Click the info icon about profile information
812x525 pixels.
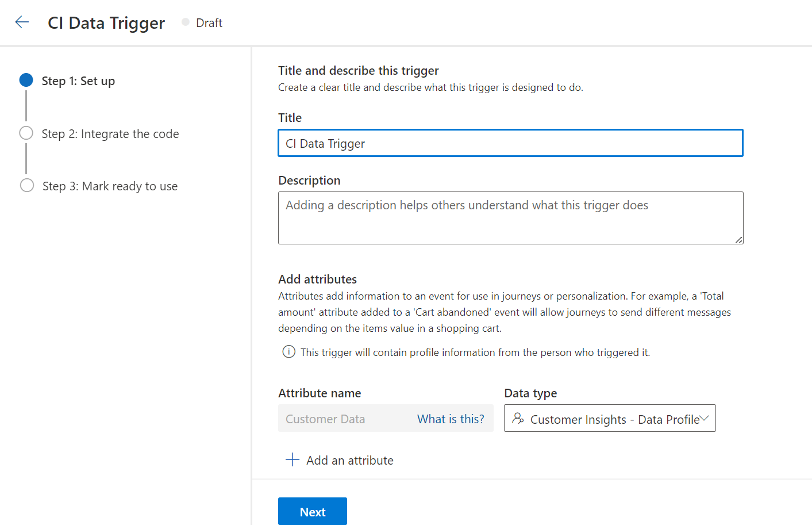coord(288,351)
